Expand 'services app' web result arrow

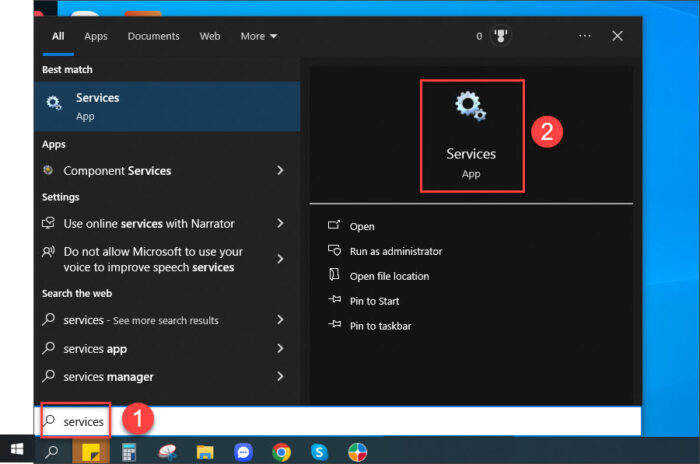[280, 348]
